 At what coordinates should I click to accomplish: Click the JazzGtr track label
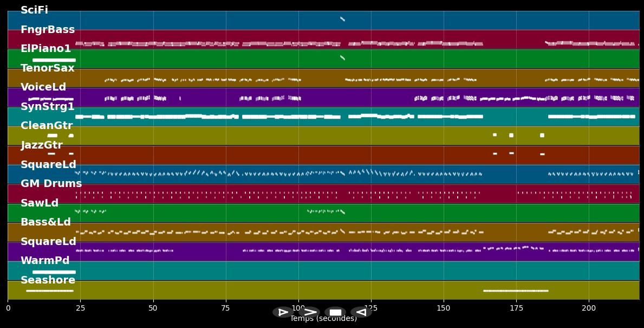pos(42,145)
